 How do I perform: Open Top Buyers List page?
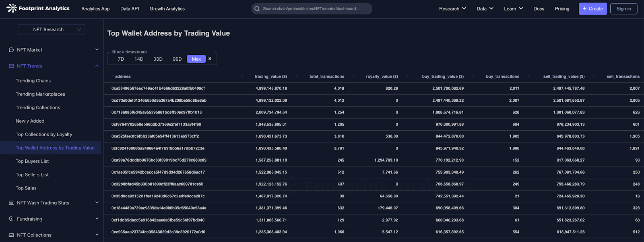32,161
